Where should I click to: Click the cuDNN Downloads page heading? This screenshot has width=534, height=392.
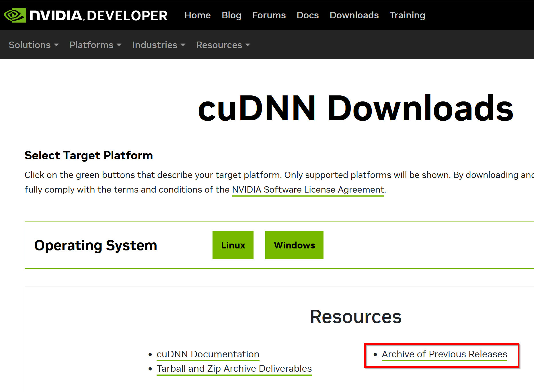355,108
